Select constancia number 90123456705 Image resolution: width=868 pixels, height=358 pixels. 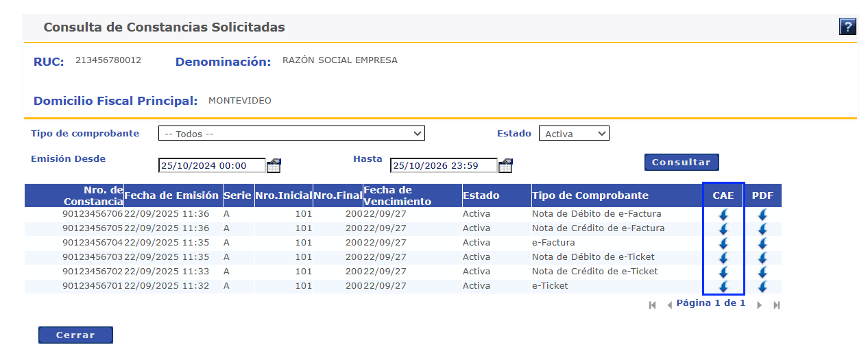click(x=93, y=228)
